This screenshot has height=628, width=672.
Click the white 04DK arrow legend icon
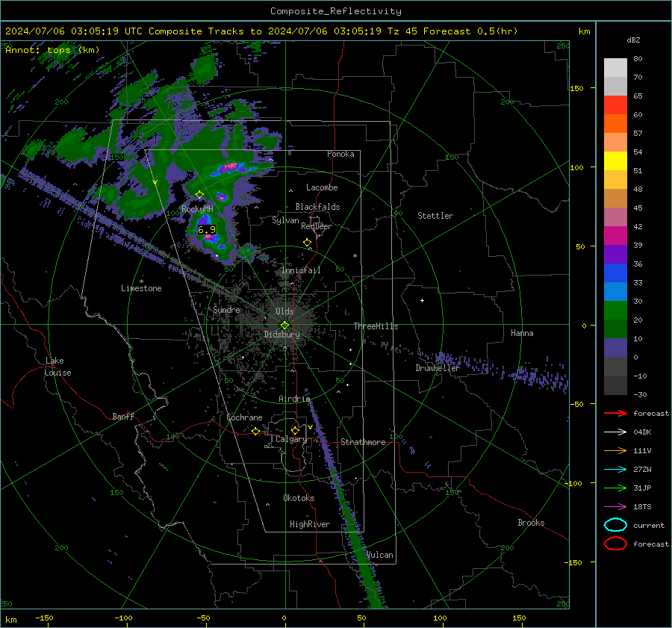pos(615,432)
